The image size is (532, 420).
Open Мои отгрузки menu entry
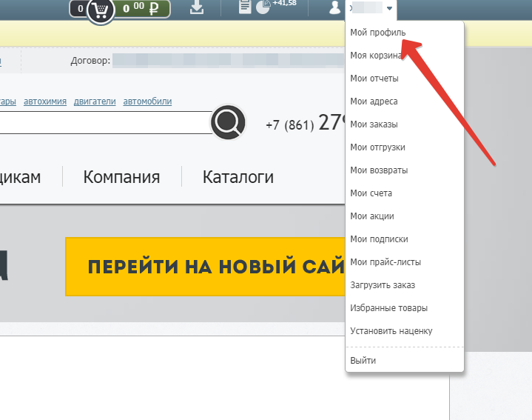(x=377, y=147)
